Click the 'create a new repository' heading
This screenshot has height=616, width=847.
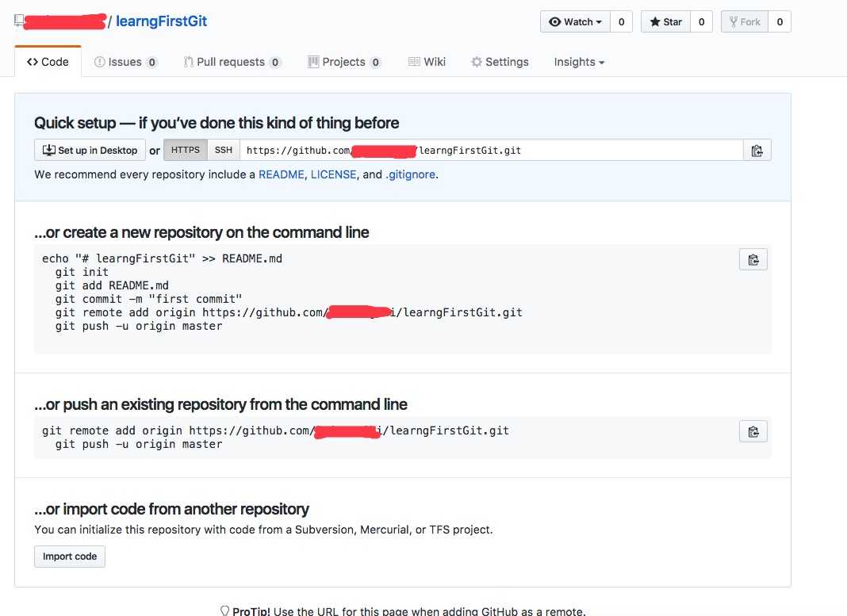point(201,233)
